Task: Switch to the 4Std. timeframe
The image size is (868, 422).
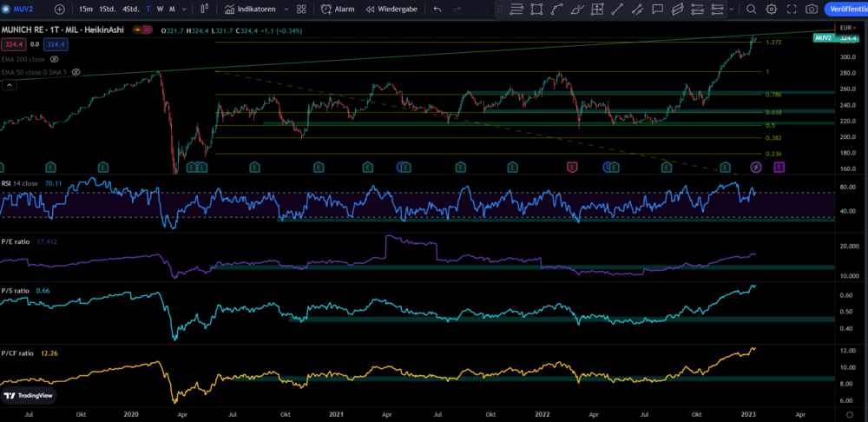Action: [131, 10]
